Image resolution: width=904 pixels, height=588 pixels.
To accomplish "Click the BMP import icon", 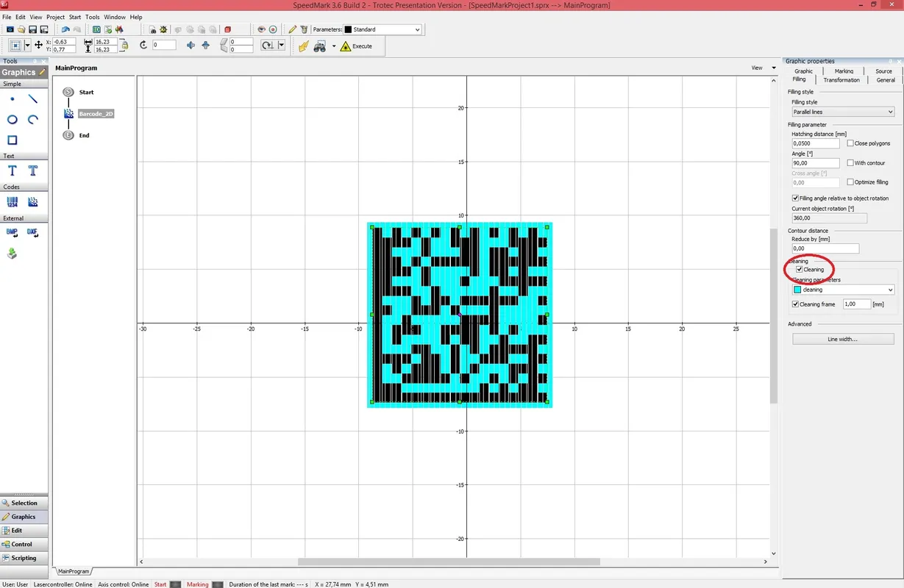I will [x=13, y=232].
